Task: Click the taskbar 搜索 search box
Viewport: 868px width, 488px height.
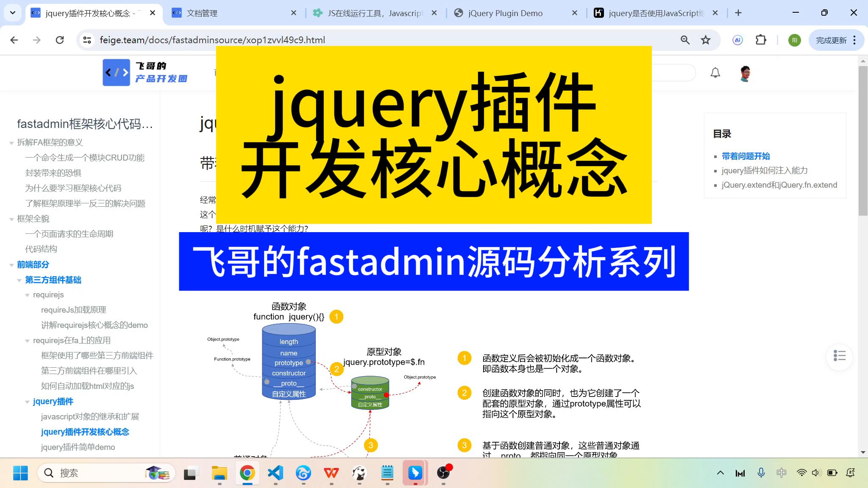Action: coord(106,473)
